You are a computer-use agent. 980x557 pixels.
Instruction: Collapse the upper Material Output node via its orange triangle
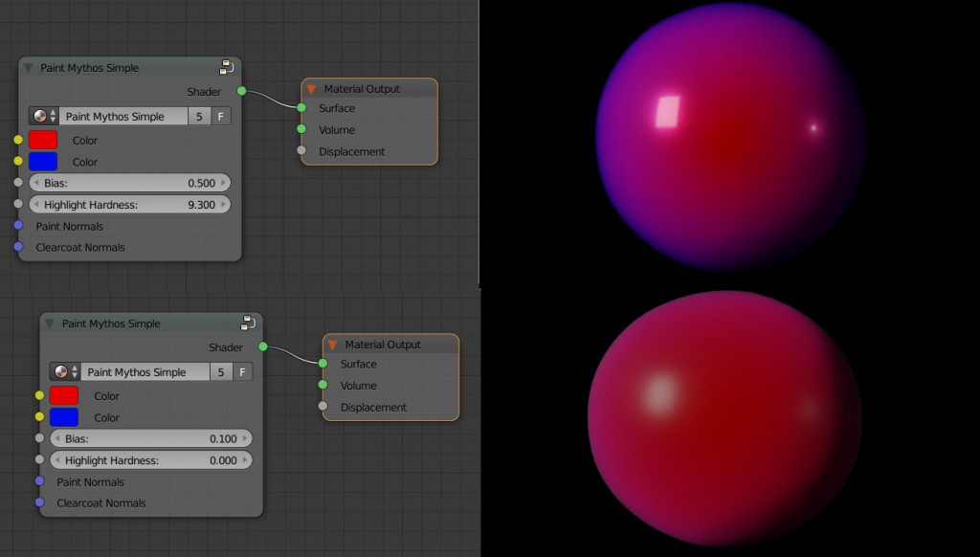pyautogui.click(x=311, y=89)
